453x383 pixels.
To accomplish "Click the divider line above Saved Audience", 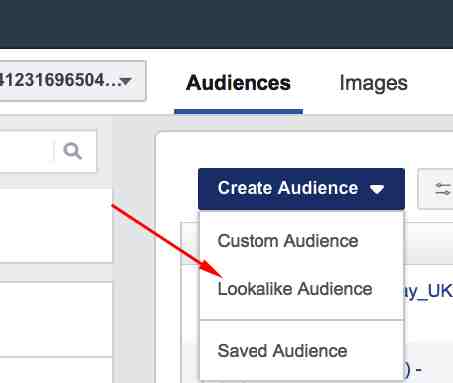I will pyautogui.click(x=302, y=320).
